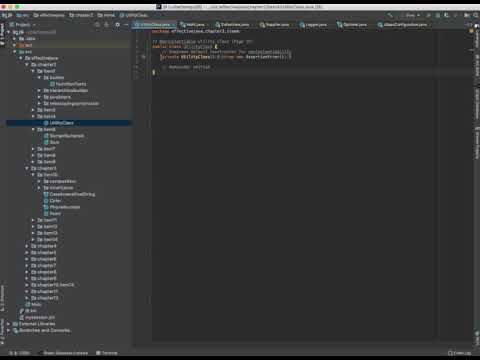Expand the item14 folder

click(33, 240)
